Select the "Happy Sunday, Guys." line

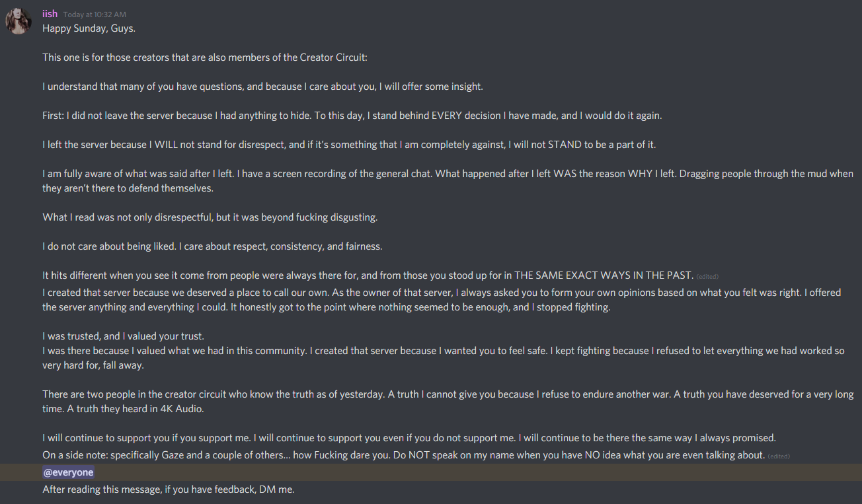[x=89, y=28]
